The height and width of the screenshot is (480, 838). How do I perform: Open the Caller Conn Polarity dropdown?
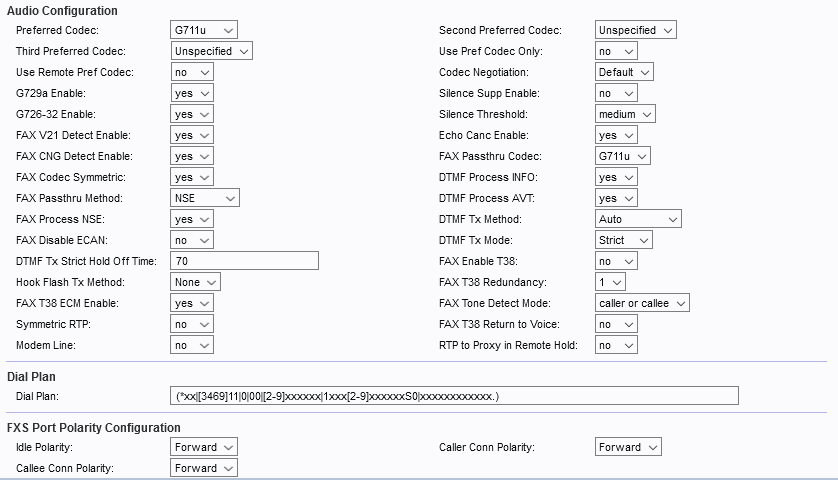628,447
